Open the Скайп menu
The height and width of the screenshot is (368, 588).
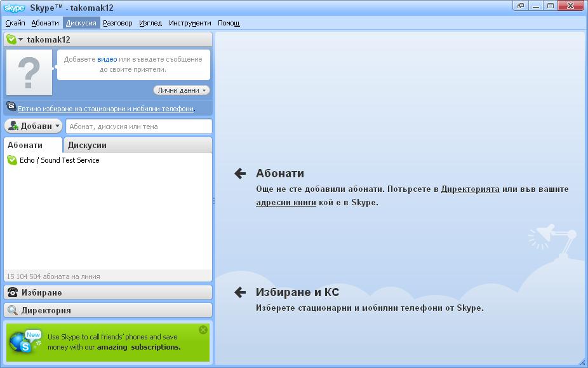15,23
